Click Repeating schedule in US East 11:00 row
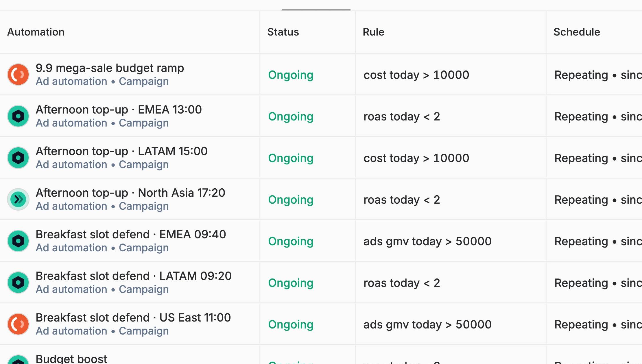642x364 pixels. point(598,325)
